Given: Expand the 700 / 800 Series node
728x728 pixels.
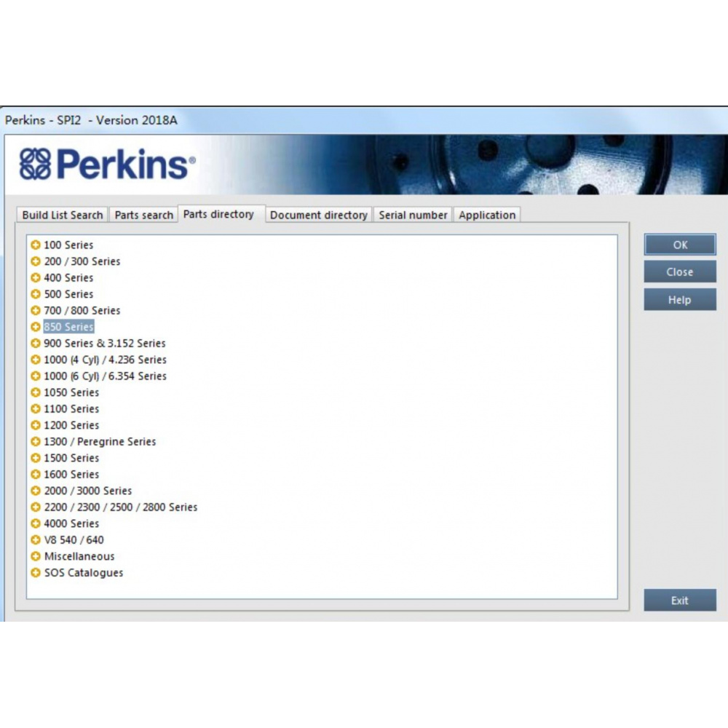Looking at the screenshot, I should 35,311.
